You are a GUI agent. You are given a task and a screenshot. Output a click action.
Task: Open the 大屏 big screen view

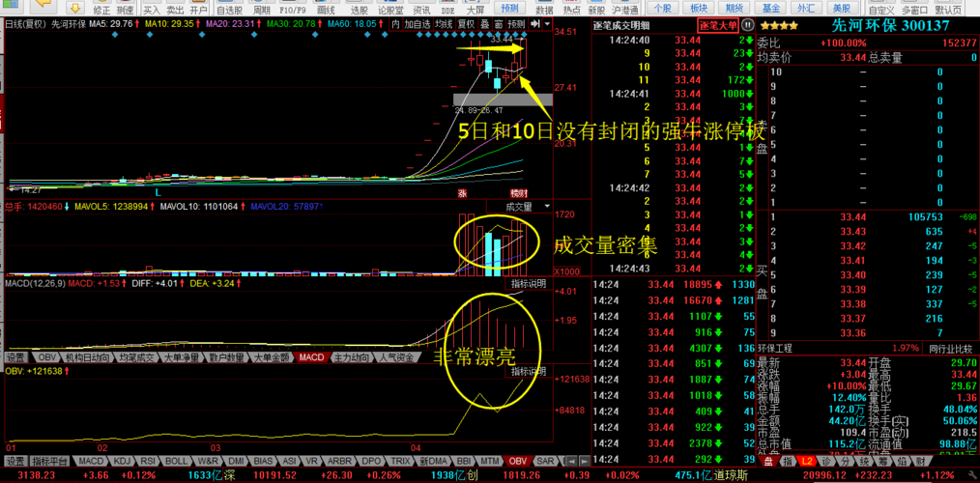475,8
